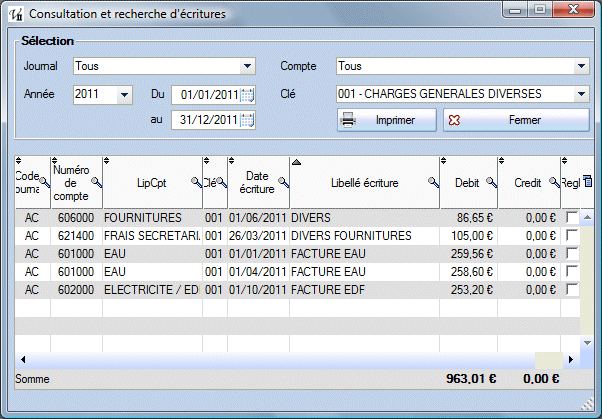Tick the Regl checkbox for FOURNITURES row
Image resolution: width=602 pixels, height=419 pixels.
point(572,217)
